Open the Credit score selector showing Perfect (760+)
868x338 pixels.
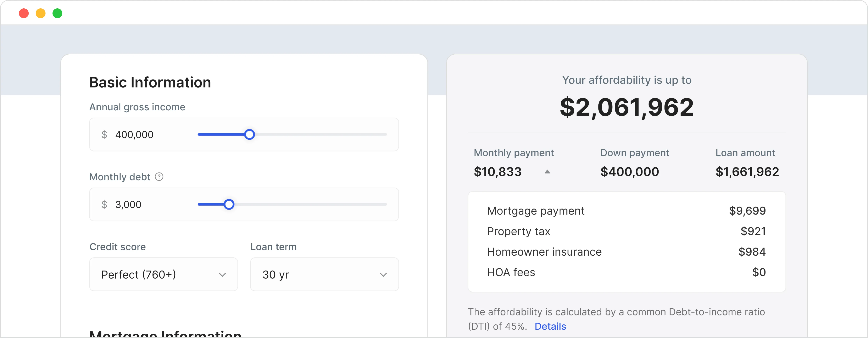pyautogui.click(x=163, y=274)
